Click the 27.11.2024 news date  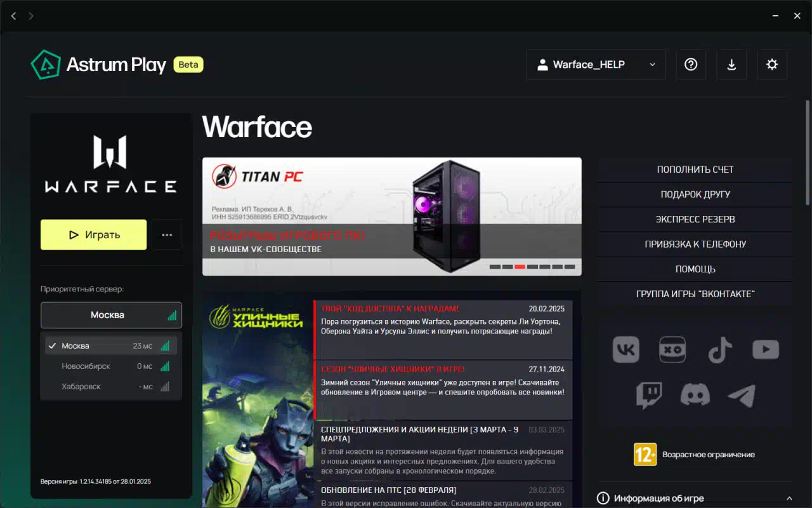[546, 369]
